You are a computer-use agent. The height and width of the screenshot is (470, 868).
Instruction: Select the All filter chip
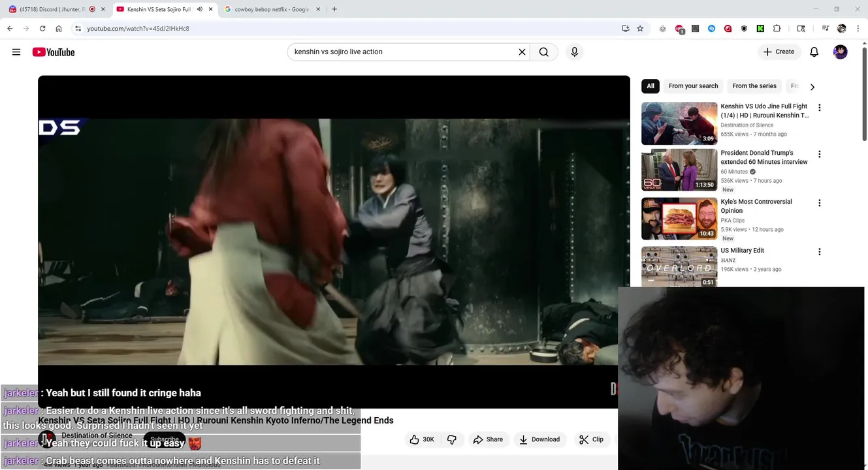[651, 86]
